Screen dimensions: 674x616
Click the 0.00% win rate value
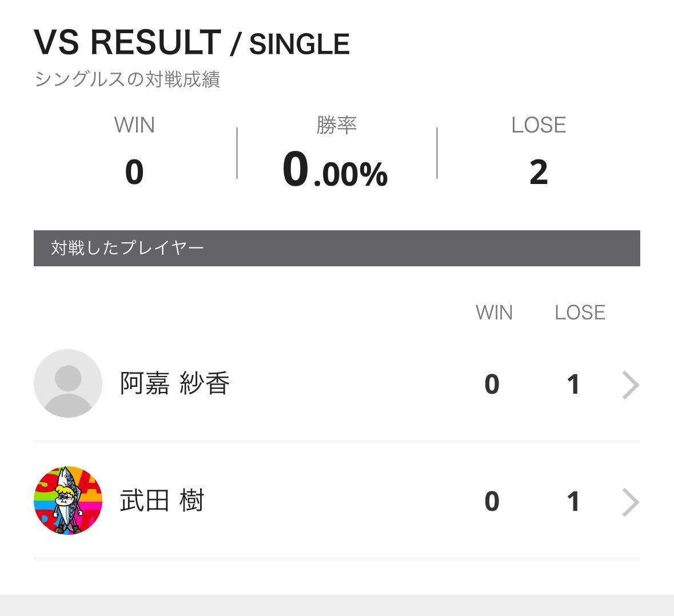(x=335, y=170)
